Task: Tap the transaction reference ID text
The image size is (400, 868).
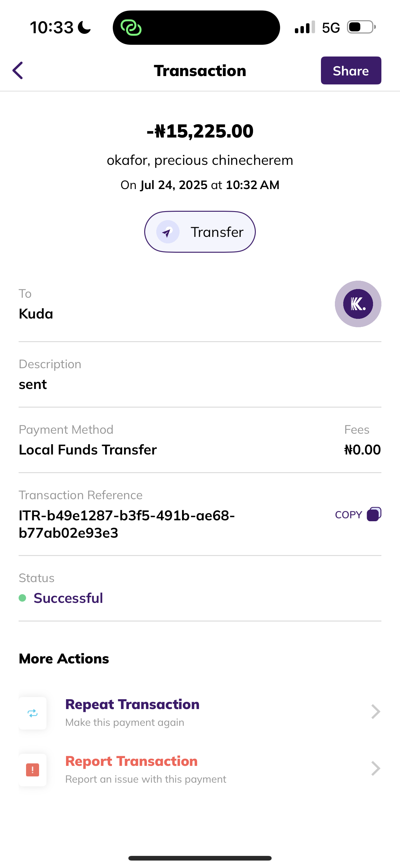Action: (127, 524)
